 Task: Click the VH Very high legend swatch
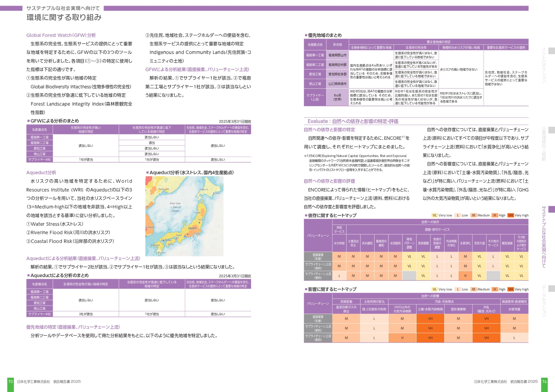(x=511, y=215)
